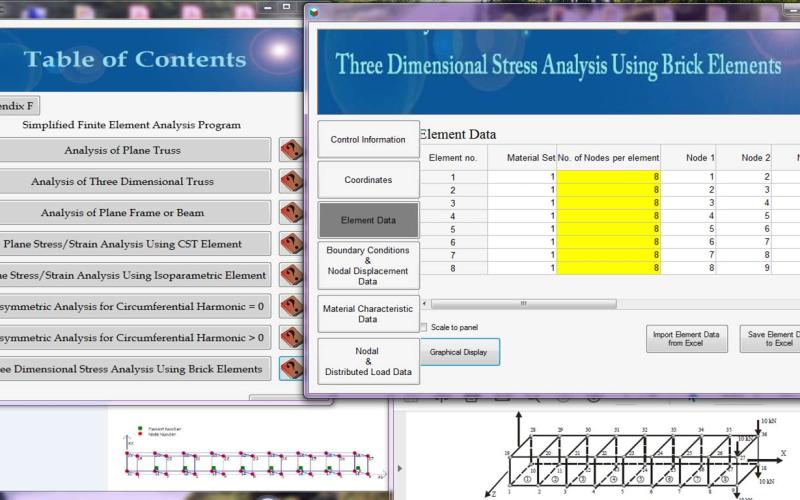Click the Node 1 column header
800x500 pixels.
[688, 158]
